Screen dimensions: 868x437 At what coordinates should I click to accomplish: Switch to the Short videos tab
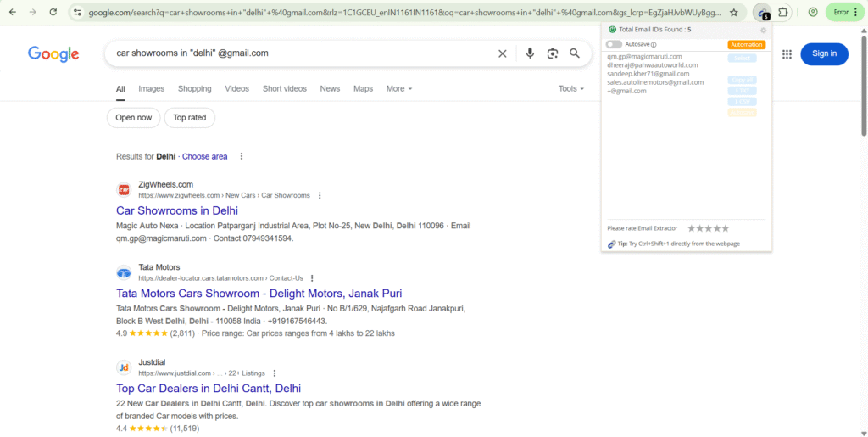coord(285,88)
